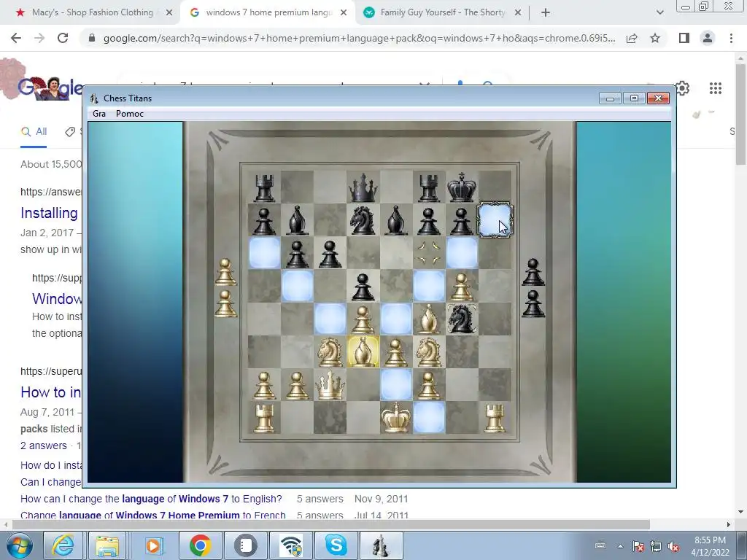The height and width of the screenshot is (560, 747).
Task: Launch Internet Explorer from the taskbar
Action: (63, 545)
